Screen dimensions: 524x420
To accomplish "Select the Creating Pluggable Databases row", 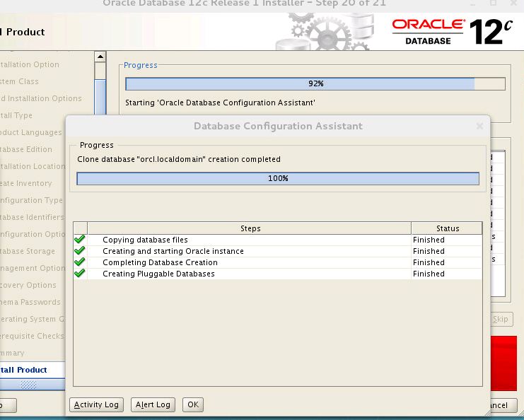I will 278,274.
